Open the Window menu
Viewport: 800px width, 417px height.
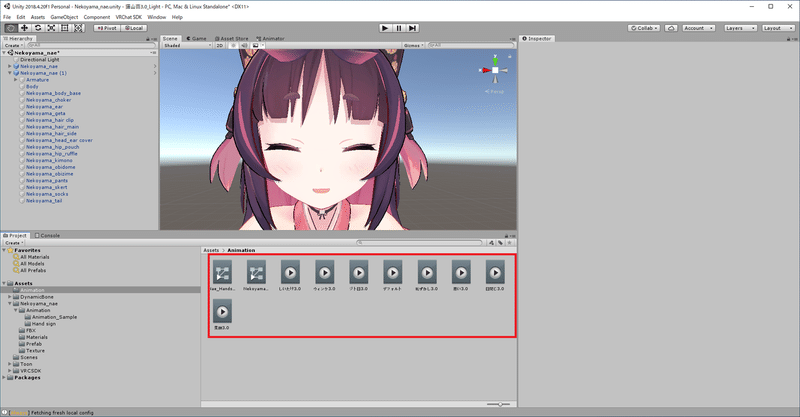(157, 17)
